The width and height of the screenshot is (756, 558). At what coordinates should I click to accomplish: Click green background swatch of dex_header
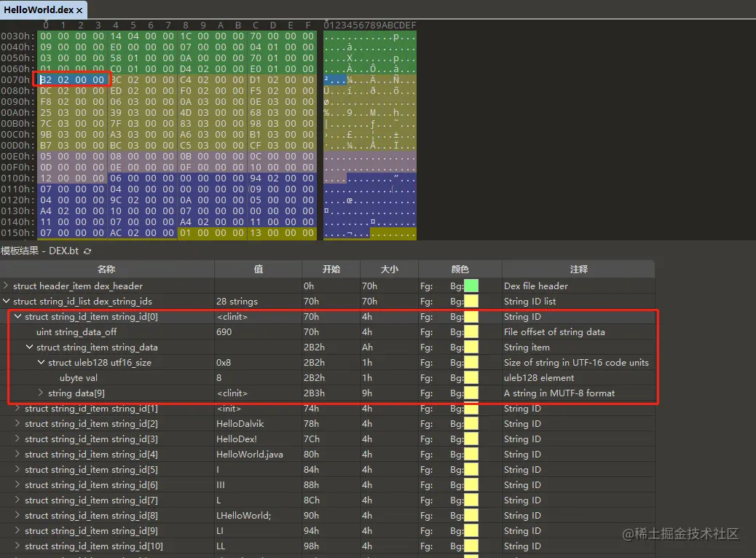pyautogui.click(x=471, y=286)
